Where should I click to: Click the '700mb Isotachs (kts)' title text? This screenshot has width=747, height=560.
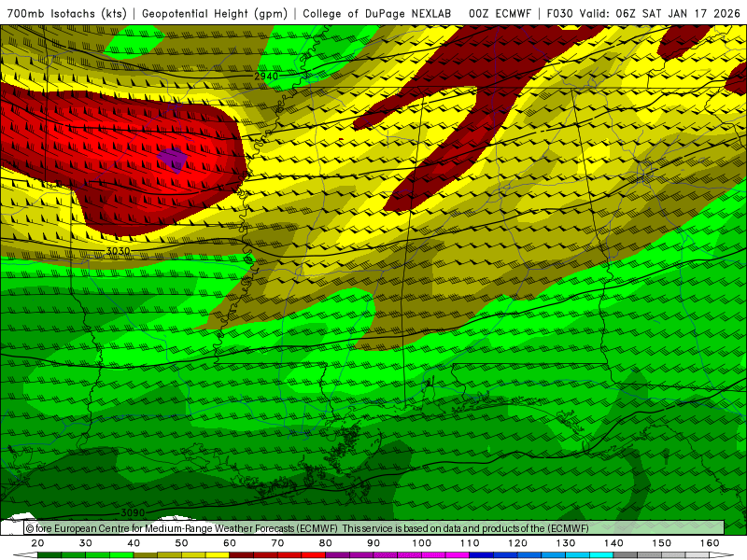point(66,13)
